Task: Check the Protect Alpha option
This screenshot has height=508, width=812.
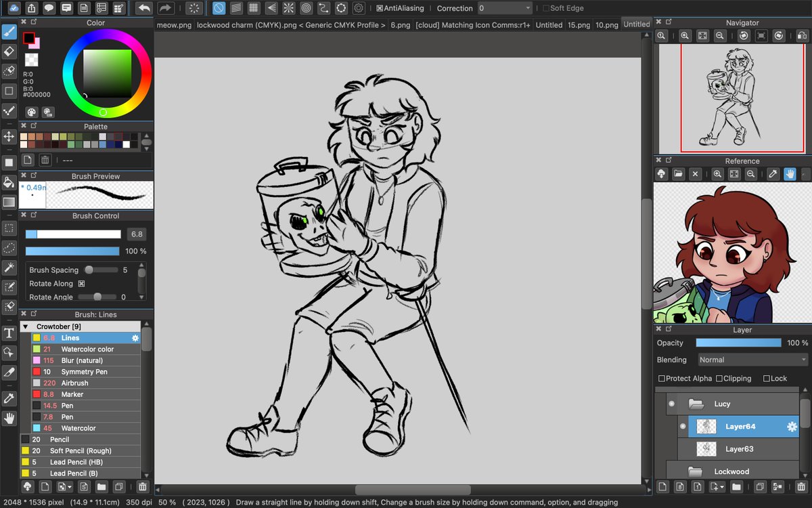Action: point(662,379)
